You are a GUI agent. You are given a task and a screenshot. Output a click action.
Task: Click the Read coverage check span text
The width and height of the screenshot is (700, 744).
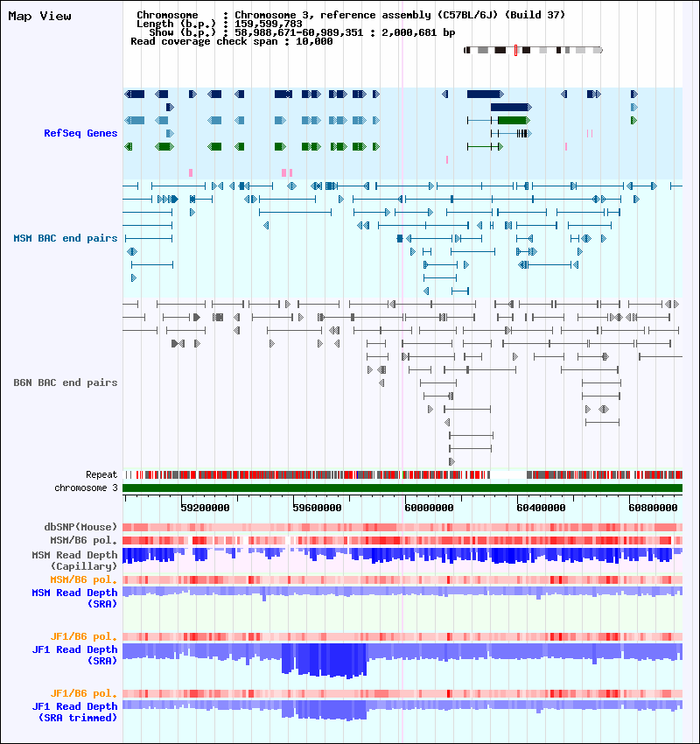click(231, 41)
